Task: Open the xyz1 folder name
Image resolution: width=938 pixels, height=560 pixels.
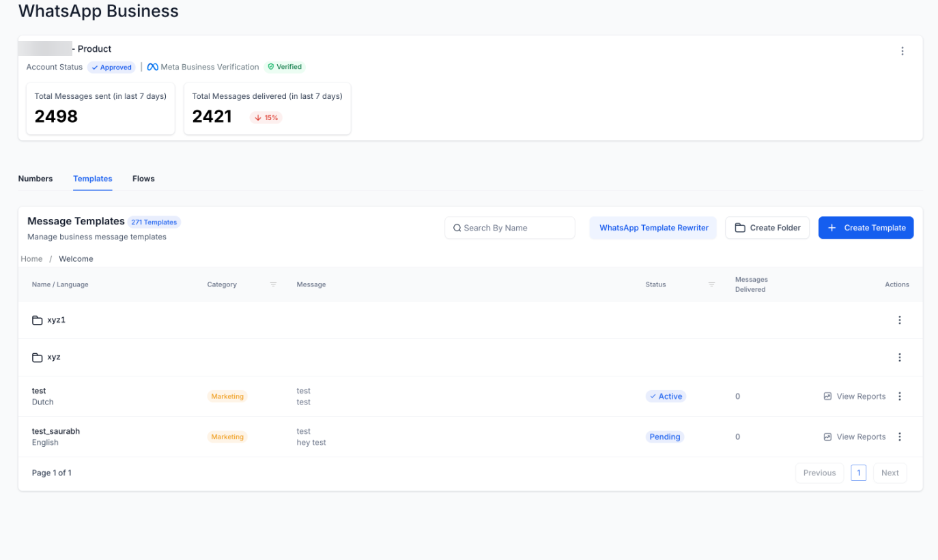Action: 57,320
